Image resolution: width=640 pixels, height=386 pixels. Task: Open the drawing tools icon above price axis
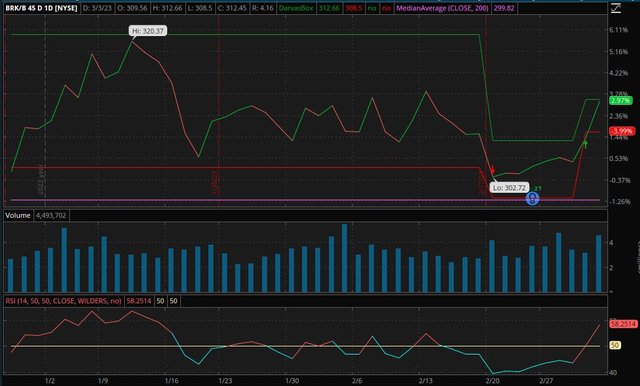coord(616,8)
